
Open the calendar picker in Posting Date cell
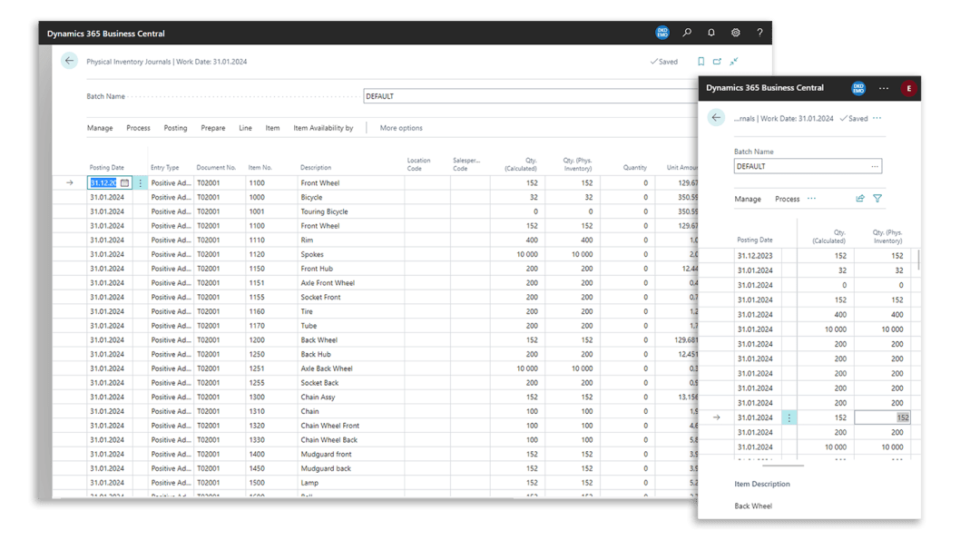pyautogui.click(x=125, y=182)
